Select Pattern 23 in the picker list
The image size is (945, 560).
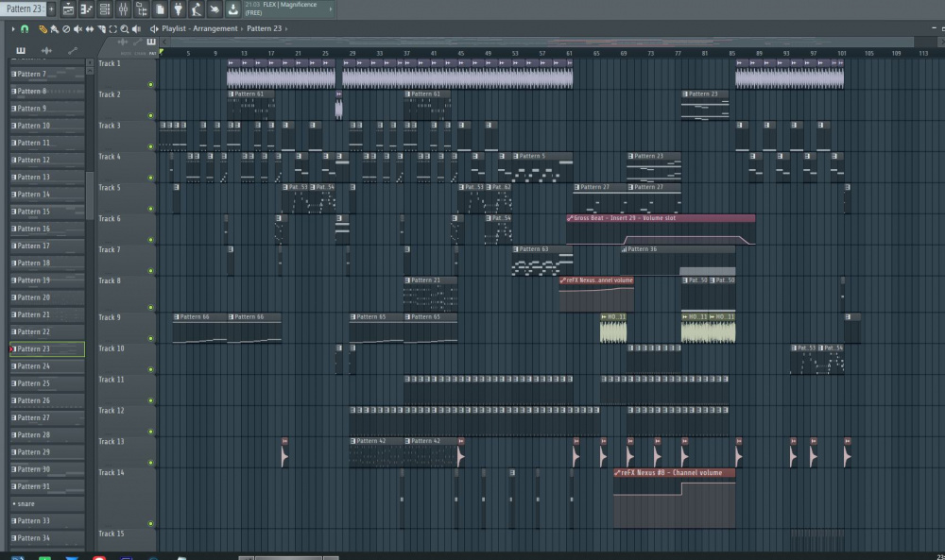click(x=47, y=349)
